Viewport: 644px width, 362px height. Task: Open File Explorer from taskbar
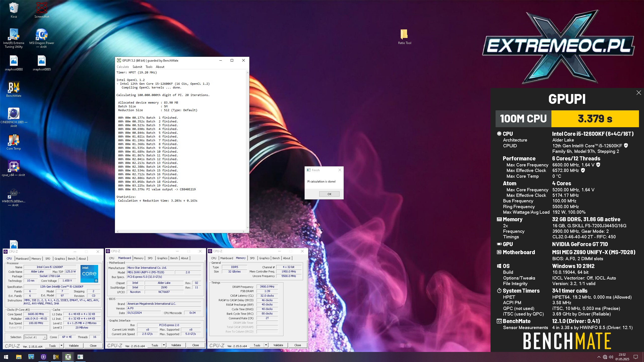(19, 357)
